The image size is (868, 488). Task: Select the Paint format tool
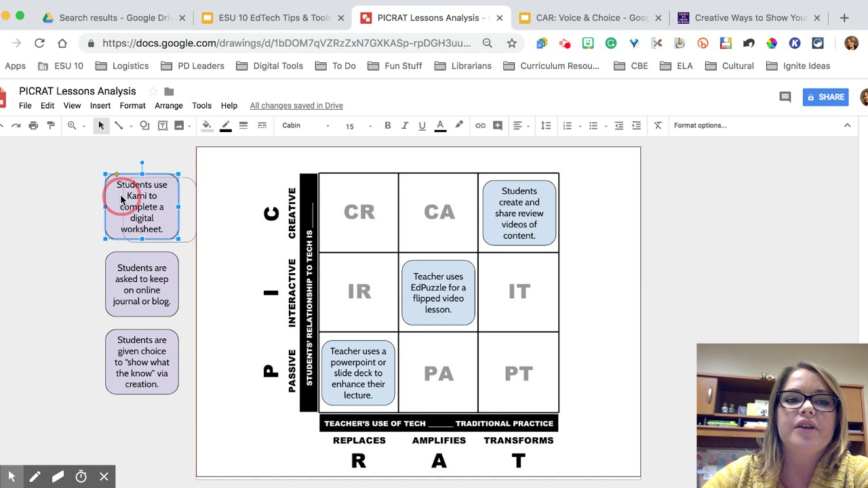point(51,125)
